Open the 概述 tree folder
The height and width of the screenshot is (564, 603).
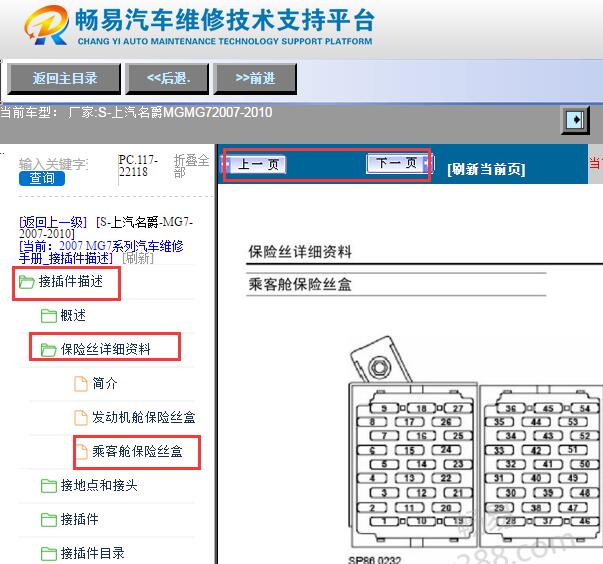pyautogui.click(x=73, y=316)
